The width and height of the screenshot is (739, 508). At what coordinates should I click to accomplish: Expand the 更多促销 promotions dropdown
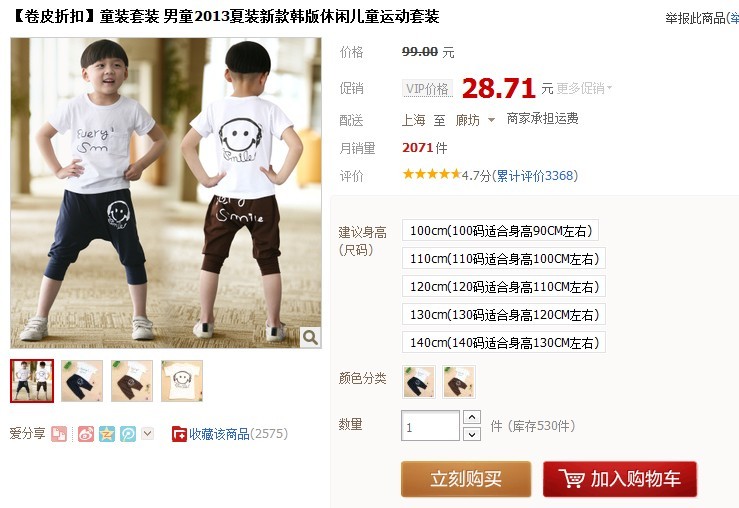pyautogui.click(x=584, y=88)
